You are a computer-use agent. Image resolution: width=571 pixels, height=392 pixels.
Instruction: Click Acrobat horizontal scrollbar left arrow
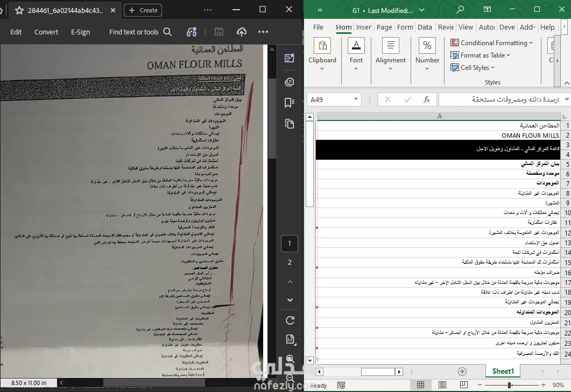tap(61, 382)
